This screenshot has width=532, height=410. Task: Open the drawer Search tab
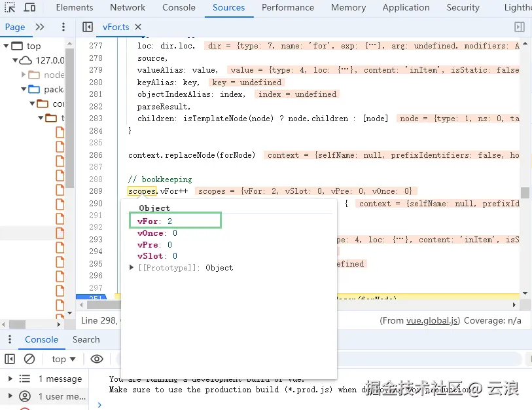click(x=86, y=339)
